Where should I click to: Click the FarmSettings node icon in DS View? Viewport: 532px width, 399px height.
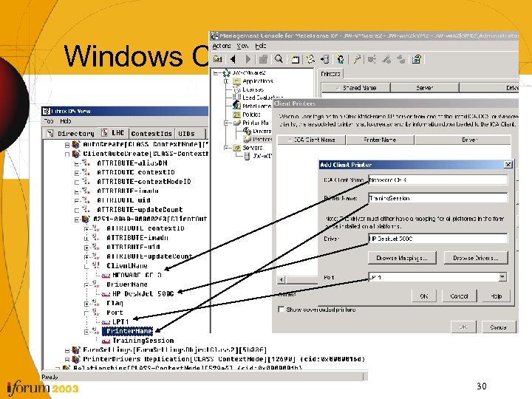(x=76, y=349)
